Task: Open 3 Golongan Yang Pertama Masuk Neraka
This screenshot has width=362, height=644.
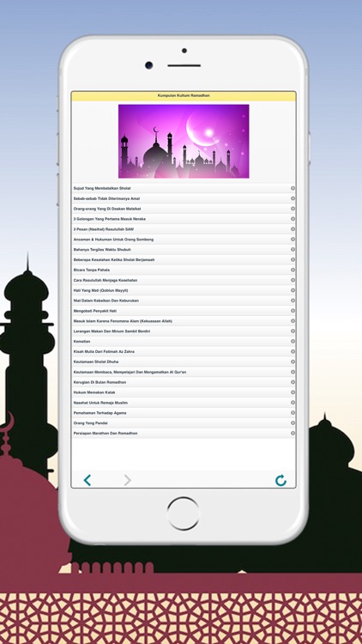Action: click(x=184, y=219)
